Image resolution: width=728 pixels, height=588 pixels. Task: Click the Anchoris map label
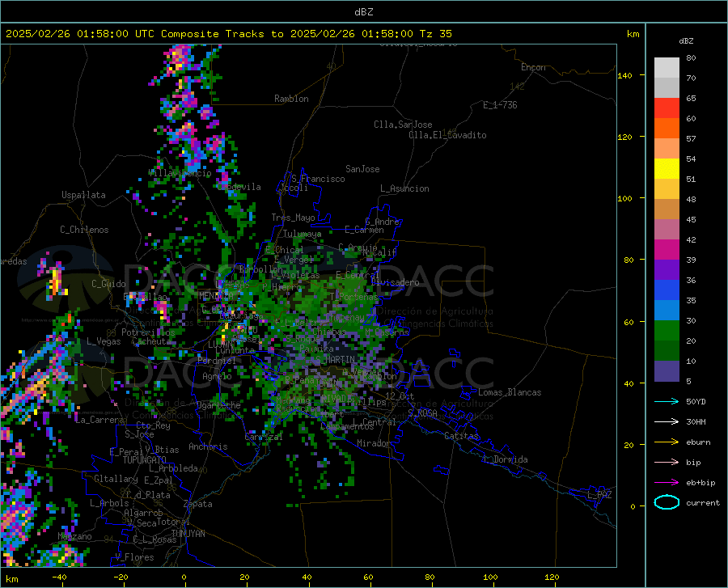click(208, 446)
